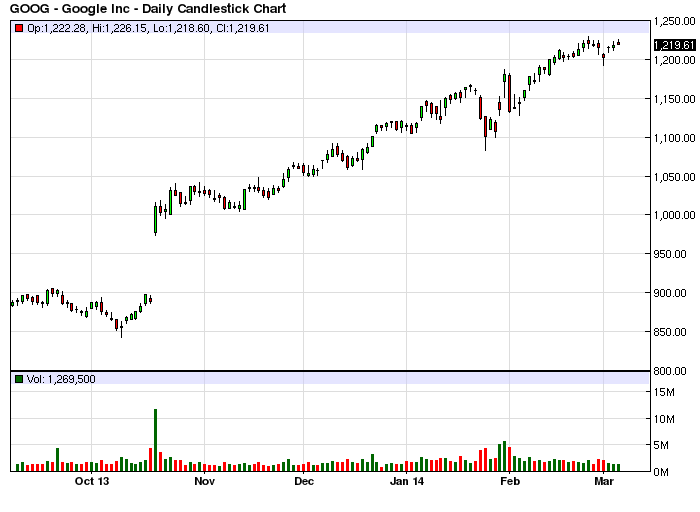Click the tallest green volume bar in October
Screen dimensions: 700x512
click(x=155, y=440)
